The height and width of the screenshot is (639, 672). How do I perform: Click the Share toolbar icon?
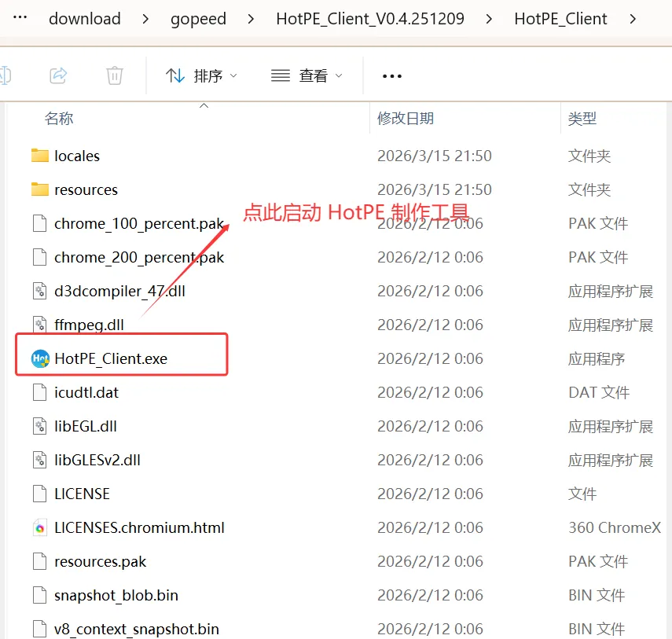(58, 76)
